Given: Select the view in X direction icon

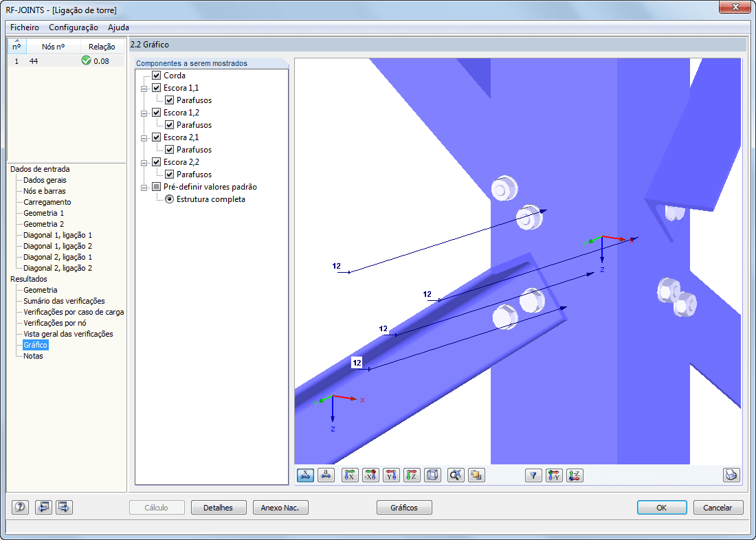Looking at the screenshot, I should (x=349, y=475).
